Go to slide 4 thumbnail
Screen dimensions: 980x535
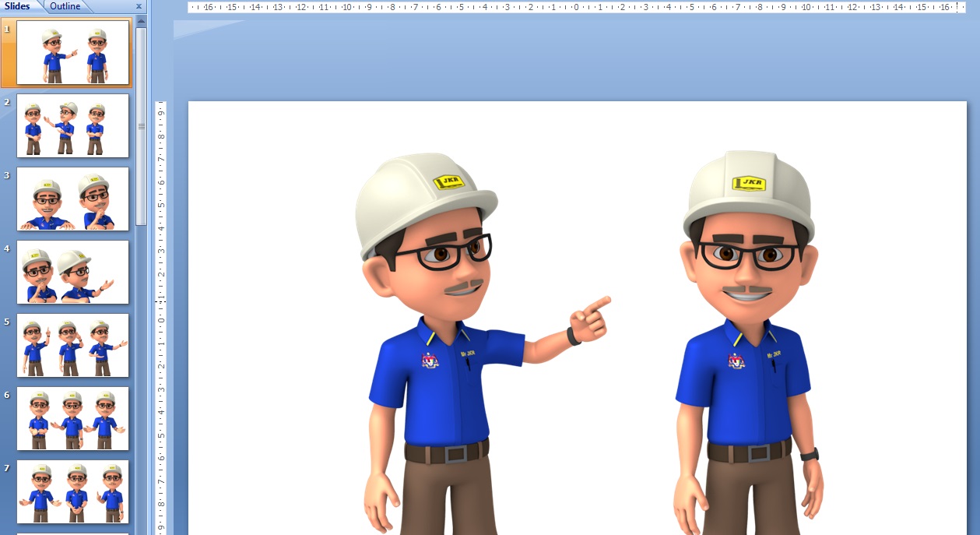point(72,272)
